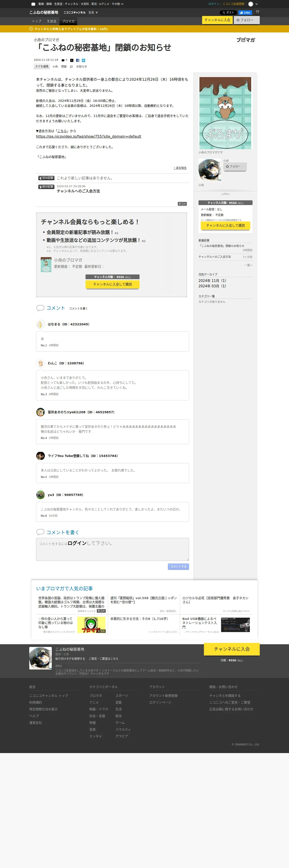
Task: Click the comment count bubble icon
Action: tap(63, 60)
